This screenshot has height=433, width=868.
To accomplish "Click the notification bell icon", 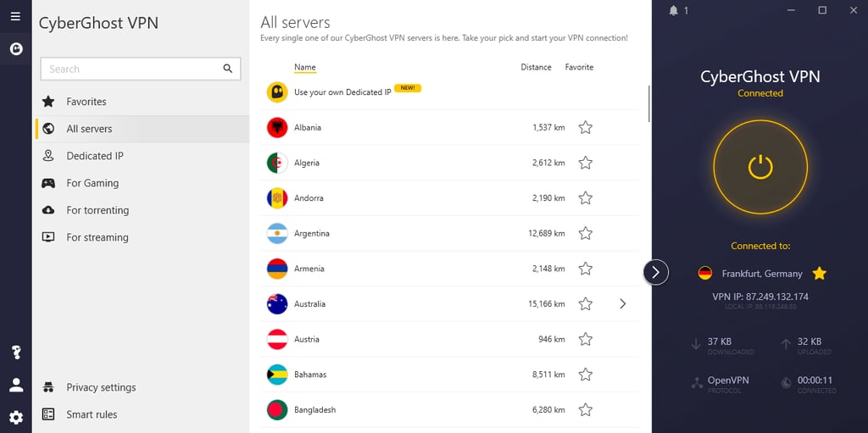I will click(x=673, y=10).
